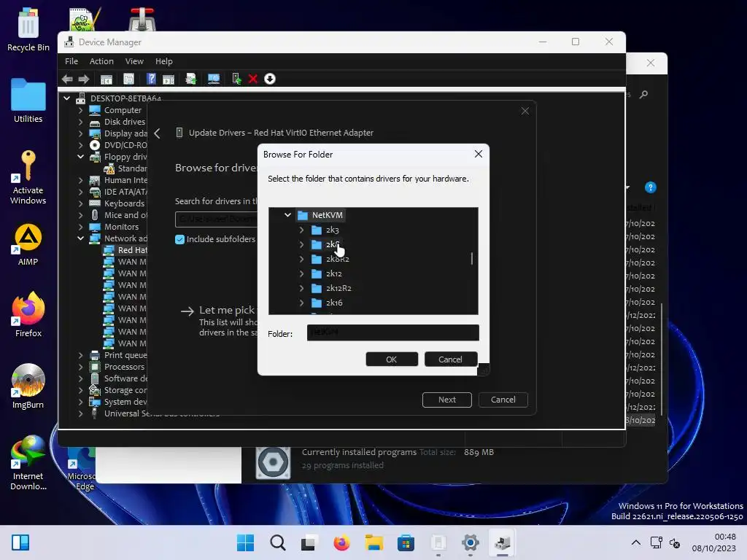Screen dimensions: 747x560
Task: Expand the 2k16 folder chevron
Action: click(x=301, y=303)
